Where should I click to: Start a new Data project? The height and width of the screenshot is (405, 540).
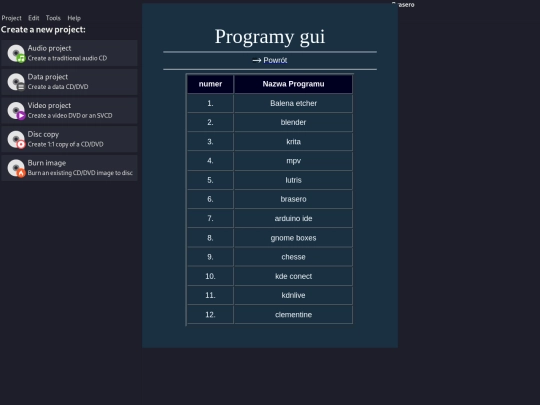pyautogui.click(x=69, y=82)
